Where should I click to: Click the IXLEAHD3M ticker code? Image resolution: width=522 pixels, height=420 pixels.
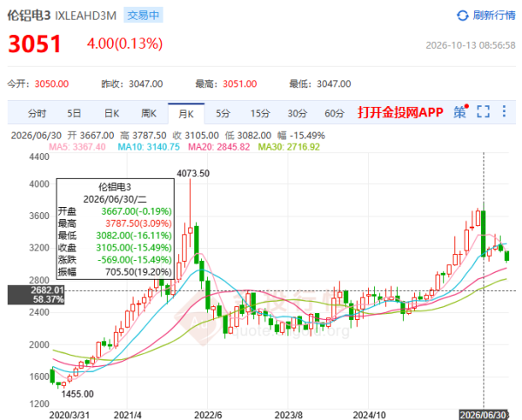click(85, 16)
